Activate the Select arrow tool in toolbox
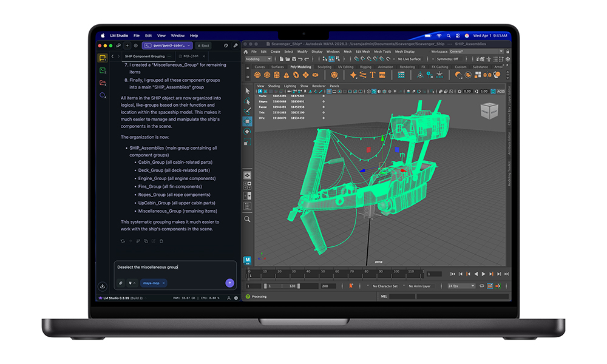607x364 pixels. coord(248,90)
